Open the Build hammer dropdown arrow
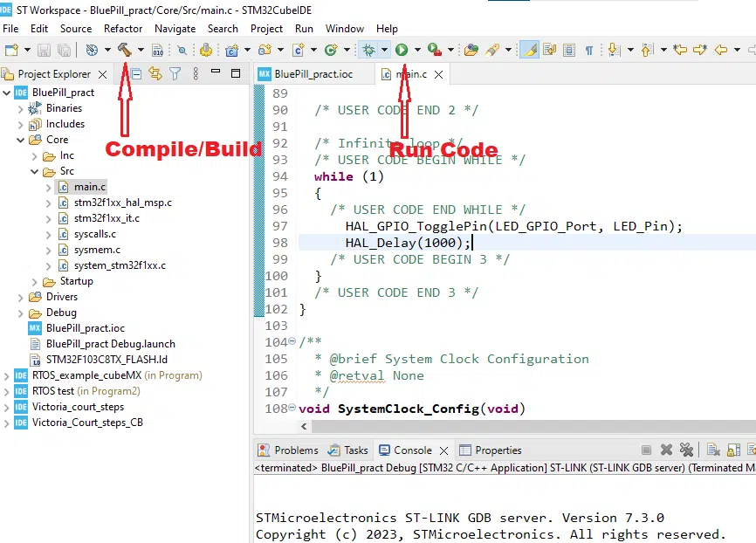 coord(141,50)
